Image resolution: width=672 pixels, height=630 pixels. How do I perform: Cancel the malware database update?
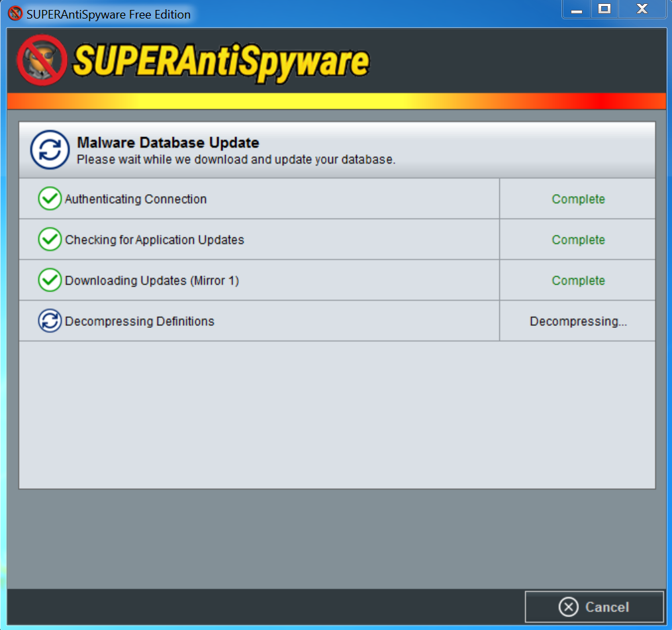tap(594, 607)
